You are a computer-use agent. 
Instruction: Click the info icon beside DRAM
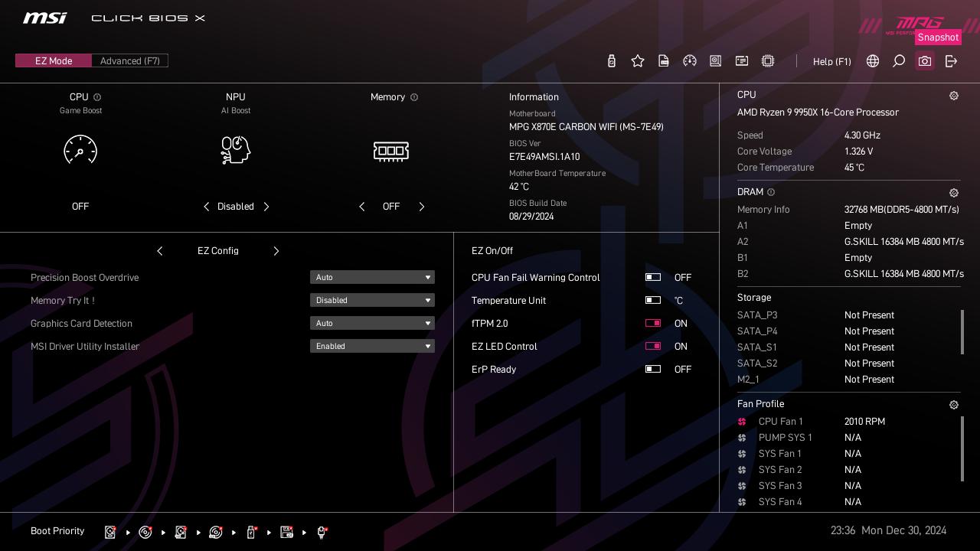[x=771, y=192]
